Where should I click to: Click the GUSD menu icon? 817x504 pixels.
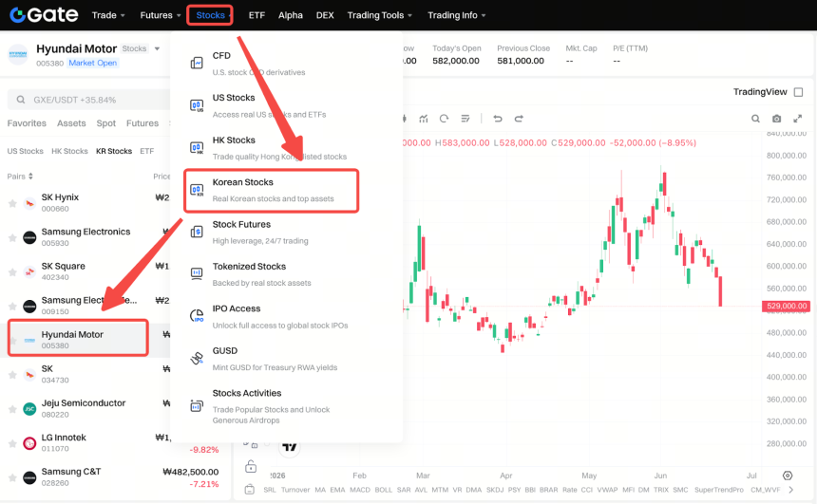point(197,358)
